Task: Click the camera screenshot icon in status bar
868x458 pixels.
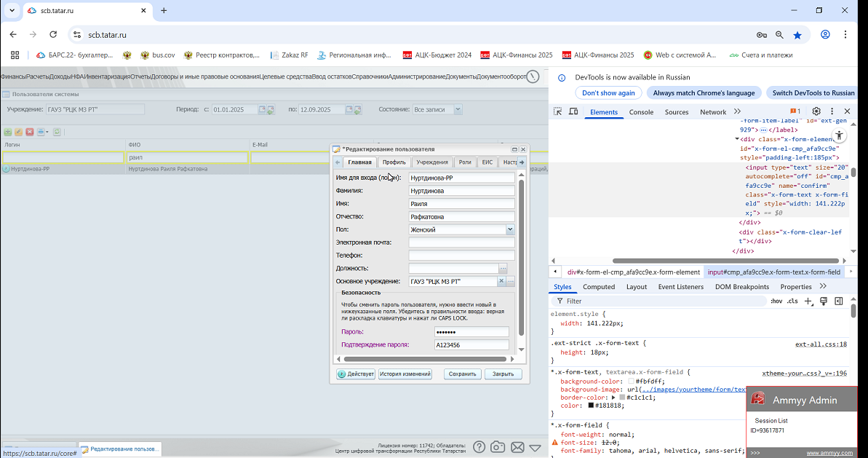Action: (498, 447)
